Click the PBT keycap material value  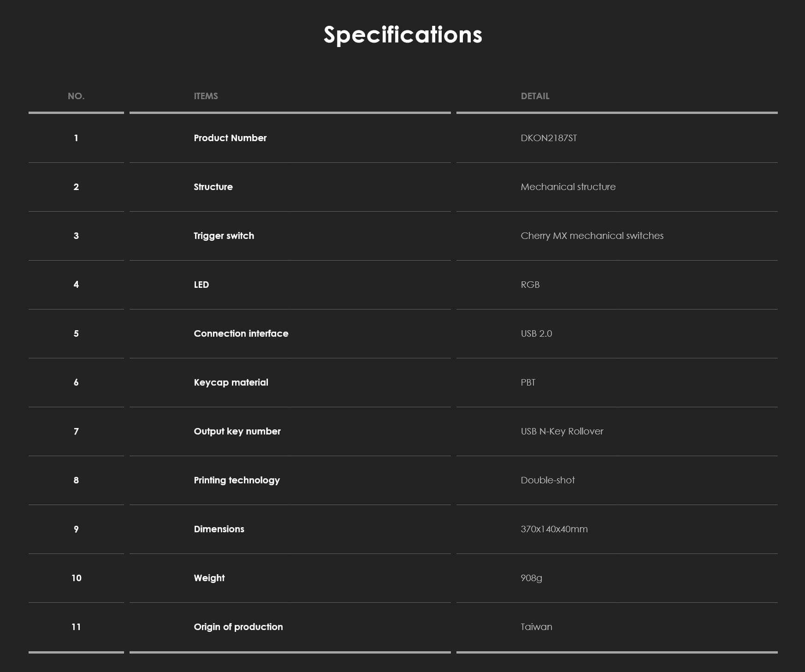click(x=528, y=382)
